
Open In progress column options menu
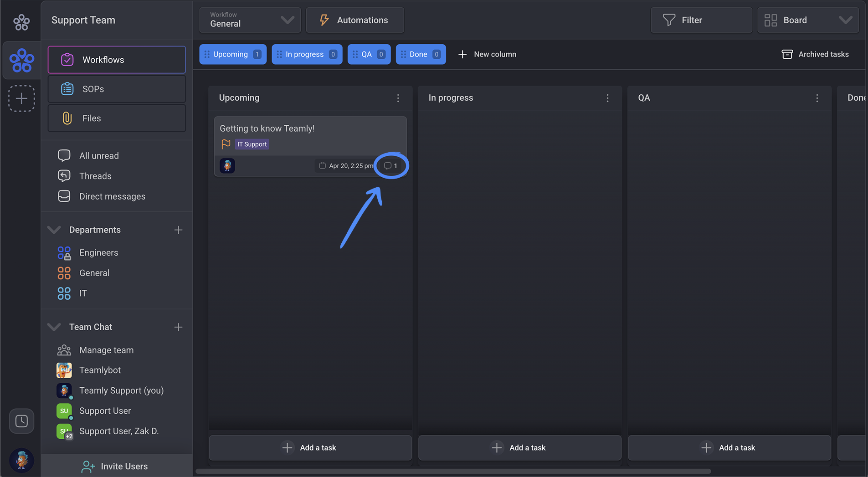pyautogui.click(x=607, y=98)
